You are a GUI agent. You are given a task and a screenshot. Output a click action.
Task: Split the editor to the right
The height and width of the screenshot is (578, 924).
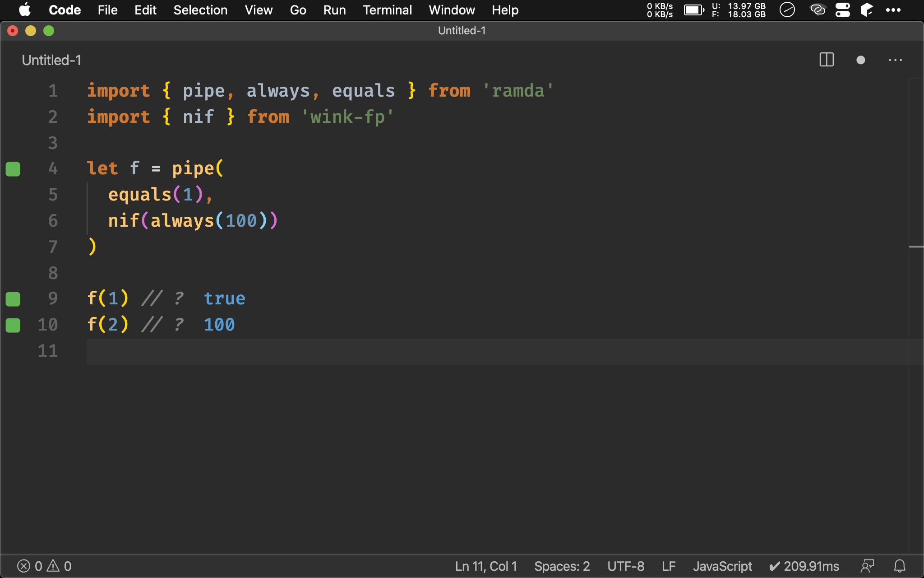coord(827,60)
